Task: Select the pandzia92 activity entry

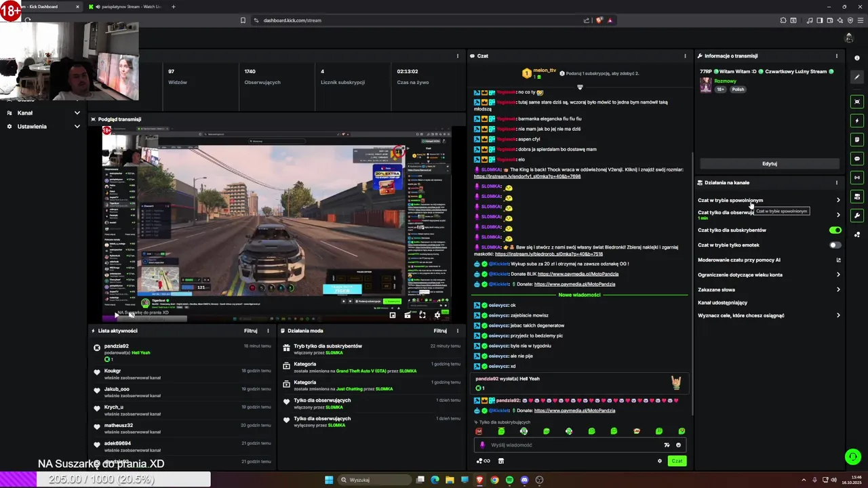Action: (x=182, y=352)
